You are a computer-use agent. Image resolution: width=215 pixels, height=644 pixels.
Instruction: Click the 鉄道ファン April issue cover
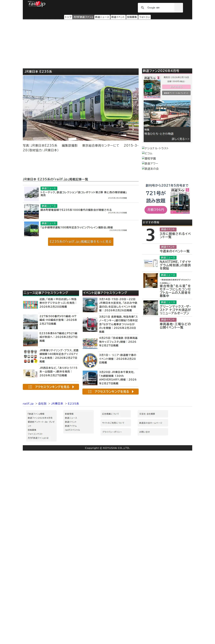[152, 87]
